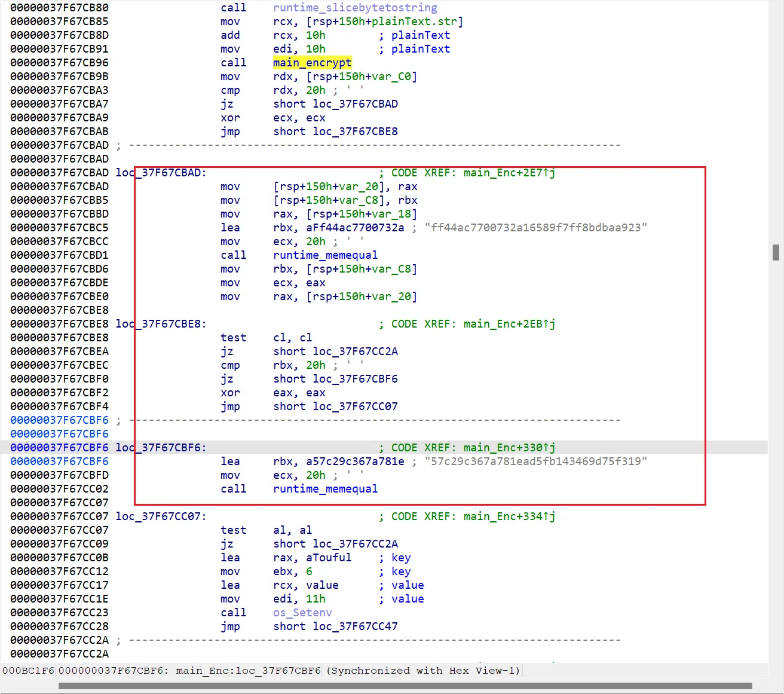Click the xor eax, eax instruction
Image resolution: width=784 pixels, height=694 pixels.
click(x=272, y=393)
